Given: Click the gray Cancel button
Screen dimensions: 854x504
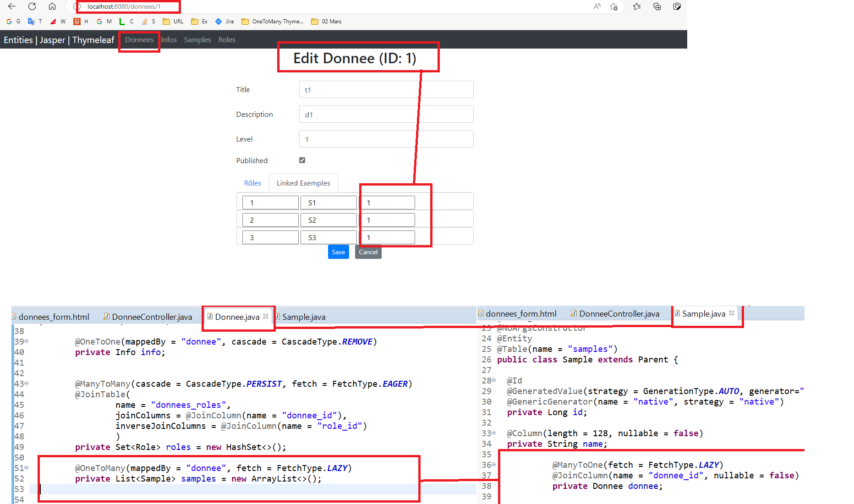Looking at the screenshot, I should click(x=368, y=252).
